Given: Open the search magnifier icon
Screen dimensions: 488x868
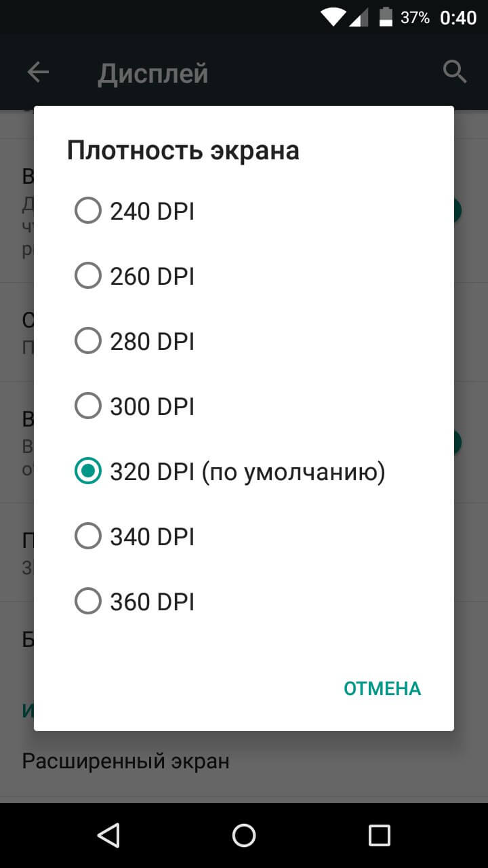Looking at the screenshot, I should point(455,71).
